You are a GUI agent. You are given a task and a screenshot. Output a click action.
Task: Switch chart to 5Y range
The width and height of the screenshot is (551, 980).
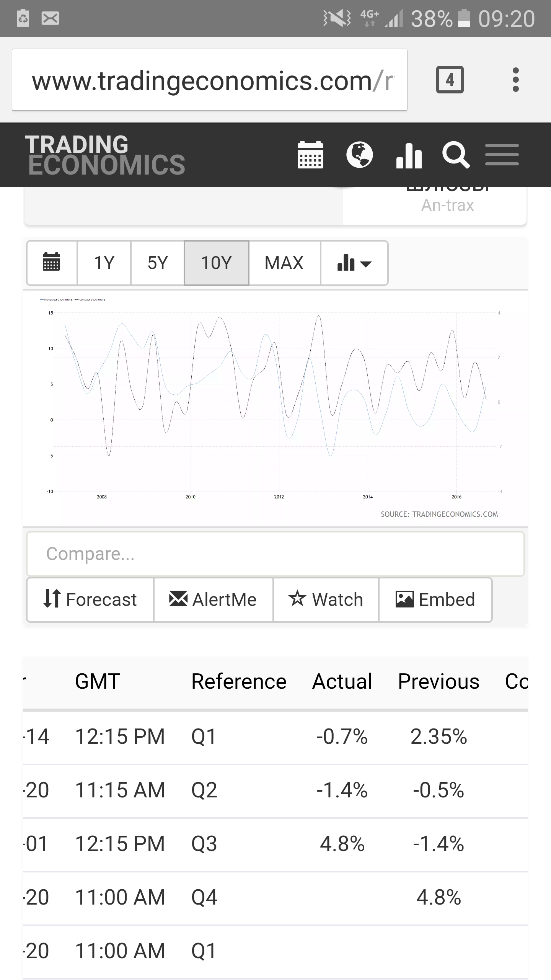pyautogui.click(x=158, y=263)
